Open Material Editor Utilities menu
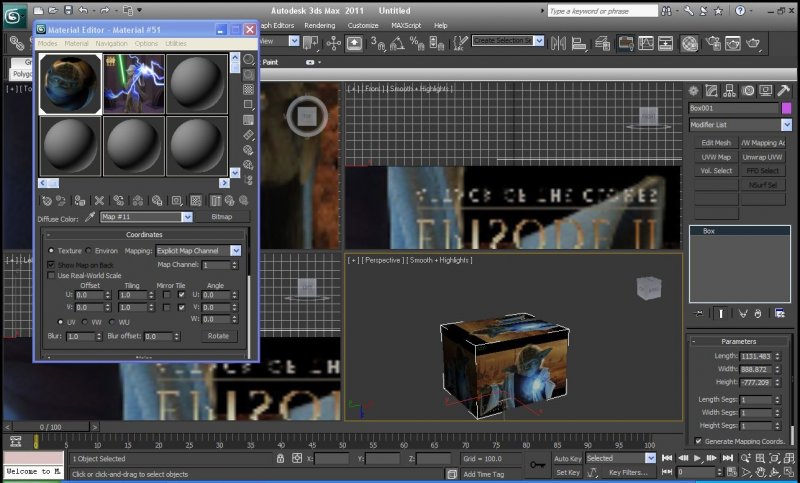The image size is (800, 483). 176,43
